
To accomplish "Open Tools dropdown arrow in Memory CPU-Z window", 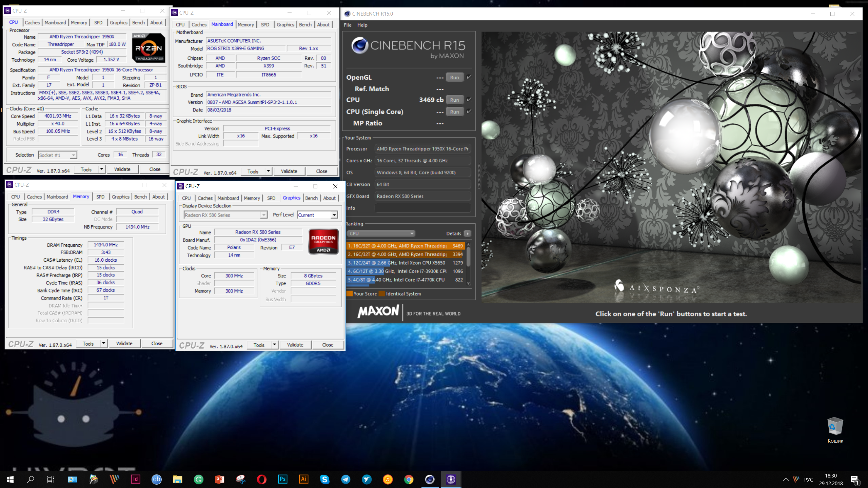I will (103, 343).
